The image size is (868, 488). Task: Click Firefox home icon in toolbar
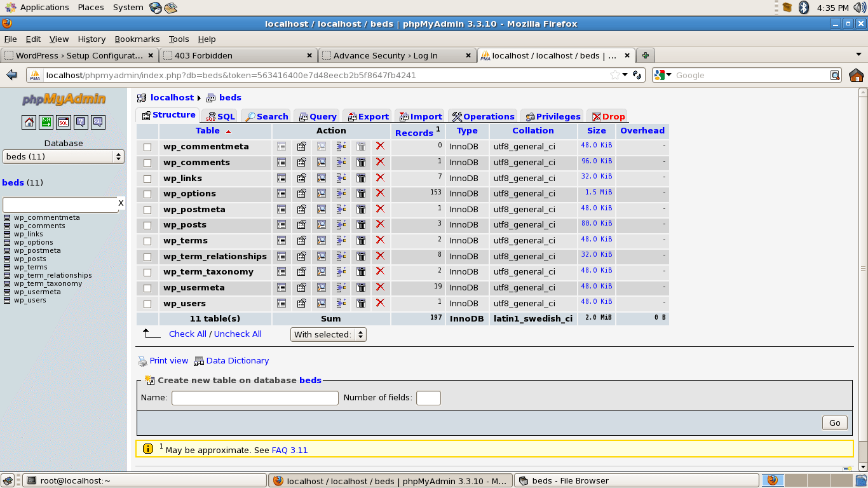pyautogui.click(x=856, y=75)
